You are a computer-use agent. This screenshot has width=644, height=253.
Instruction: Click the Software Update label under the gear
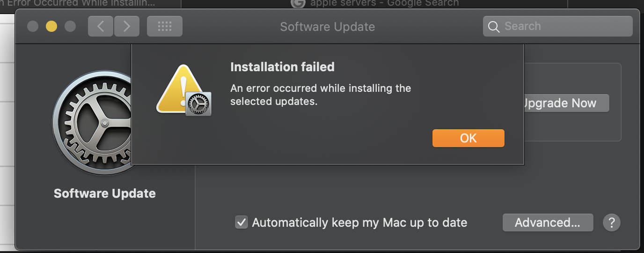[x=105, y=193]
